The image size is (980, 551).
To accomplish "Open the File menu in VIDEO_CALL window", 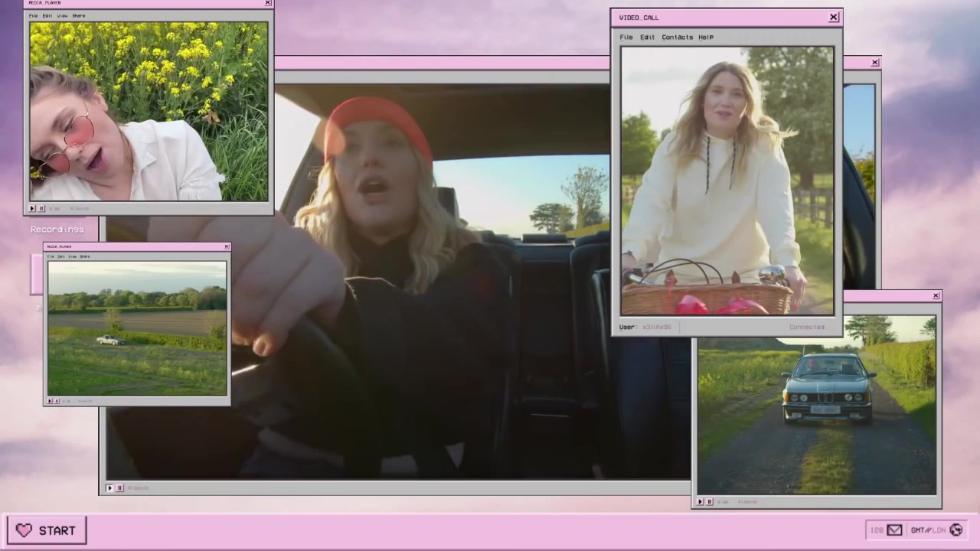I will 626,37.
